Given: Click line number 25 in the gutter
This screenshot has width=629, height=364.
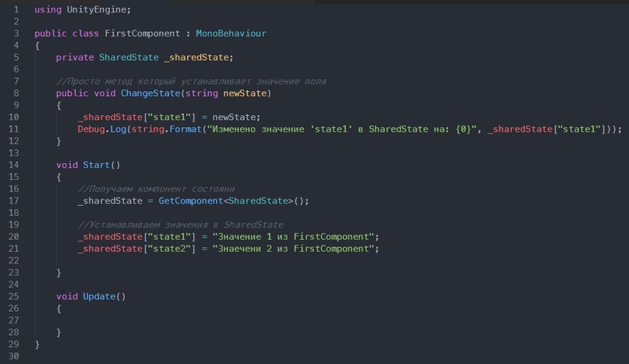Looking at the screenshot, I should (x=13, y=296).
